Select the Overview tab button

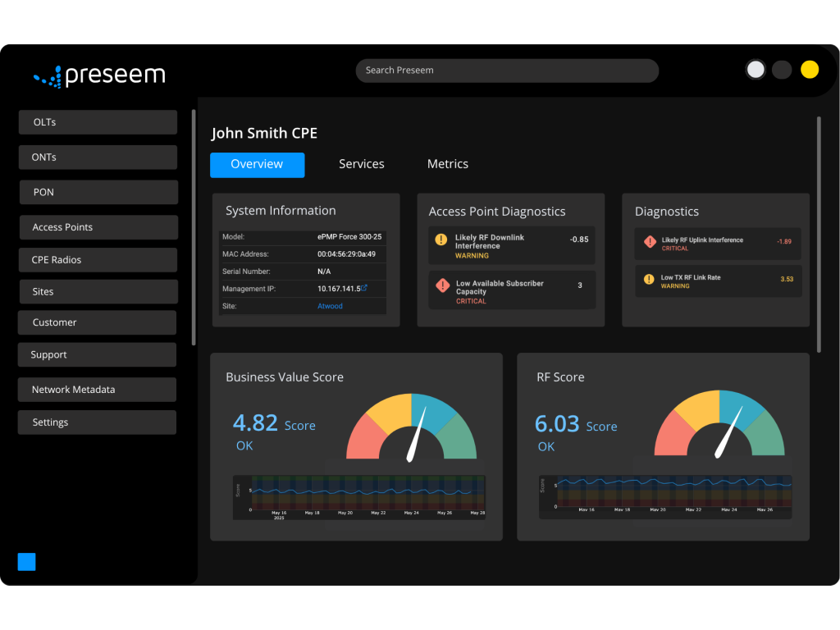pyautogui.click(x=257, y=165)
